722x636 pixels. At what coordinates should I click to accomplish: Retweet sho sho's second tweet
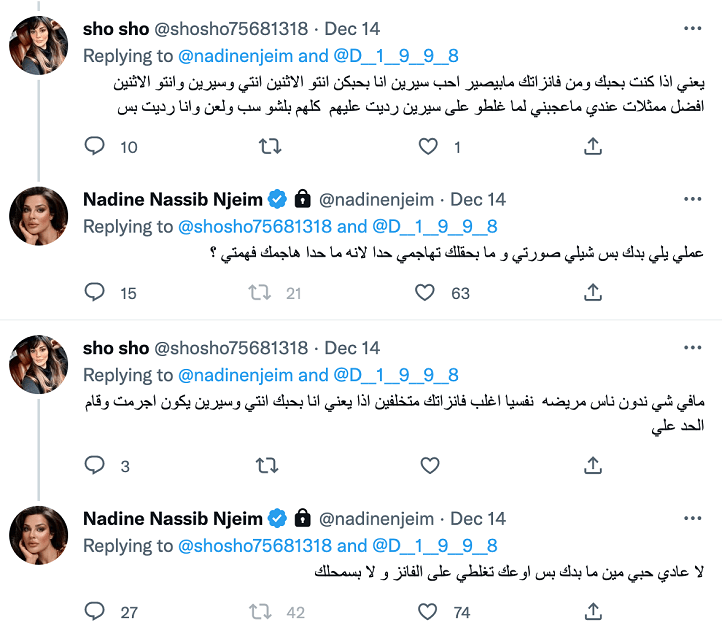pyautogui.click(x=269, y=466)
